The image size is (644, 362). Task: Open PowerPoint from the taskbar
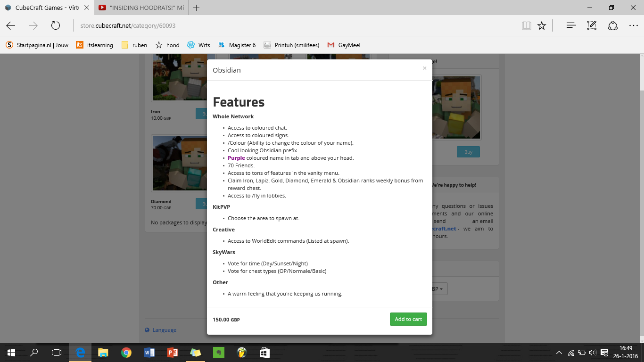point(172,353)
